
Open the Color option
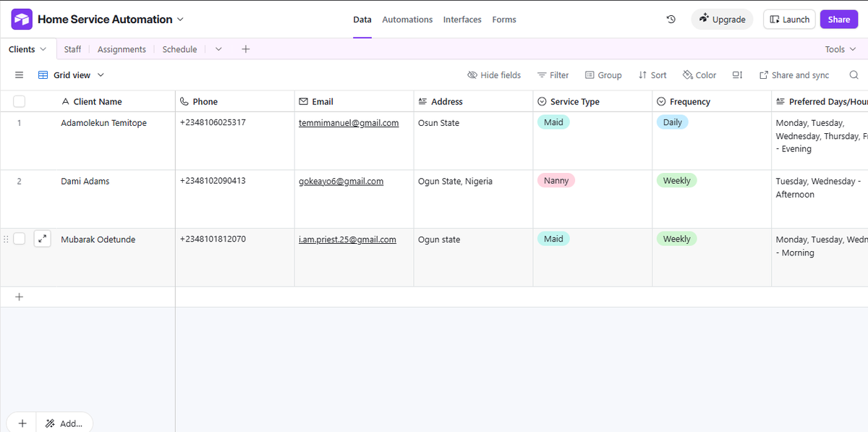[699, 75]
